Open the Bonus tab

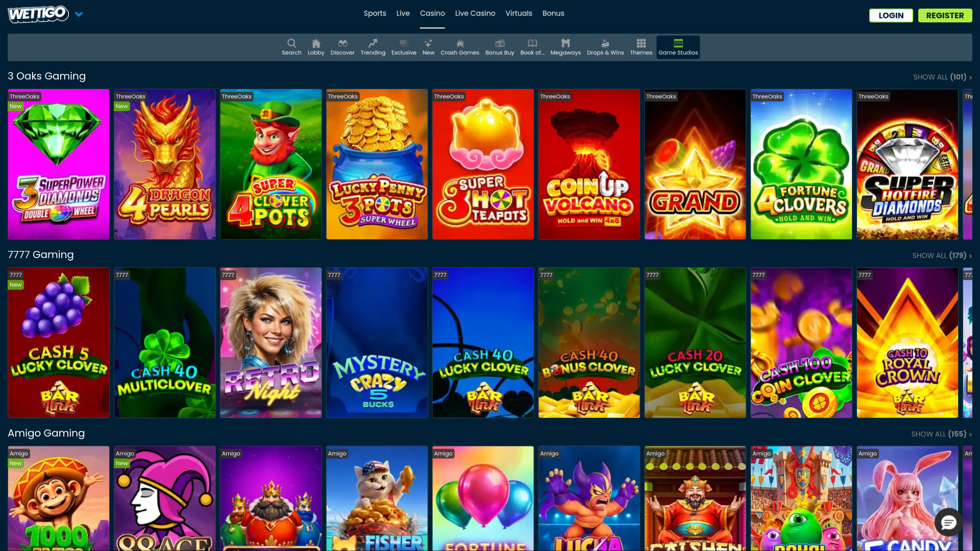point(553,13)
